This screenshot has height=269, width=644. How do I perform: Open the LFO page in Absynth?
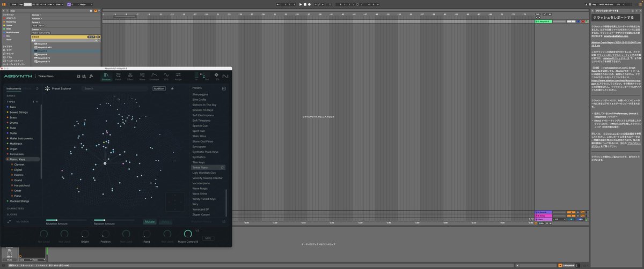click(x=166, y=77)
